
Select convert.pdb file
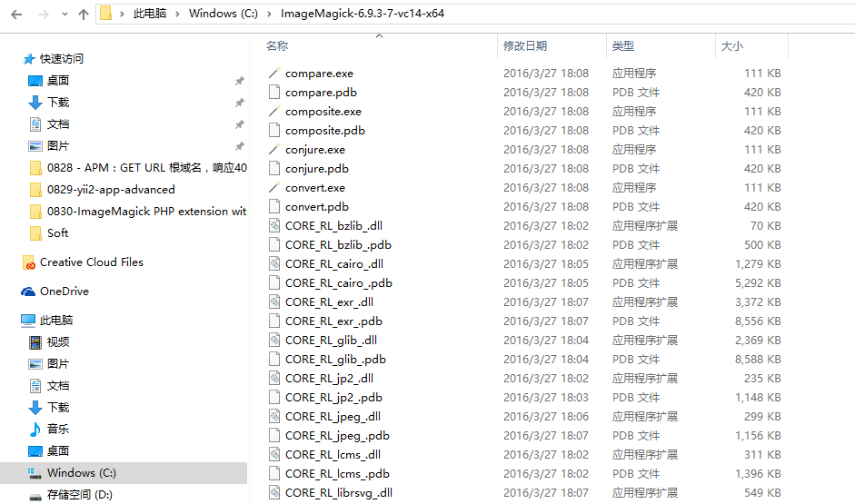pyautogui.click(x=317, y=207)
